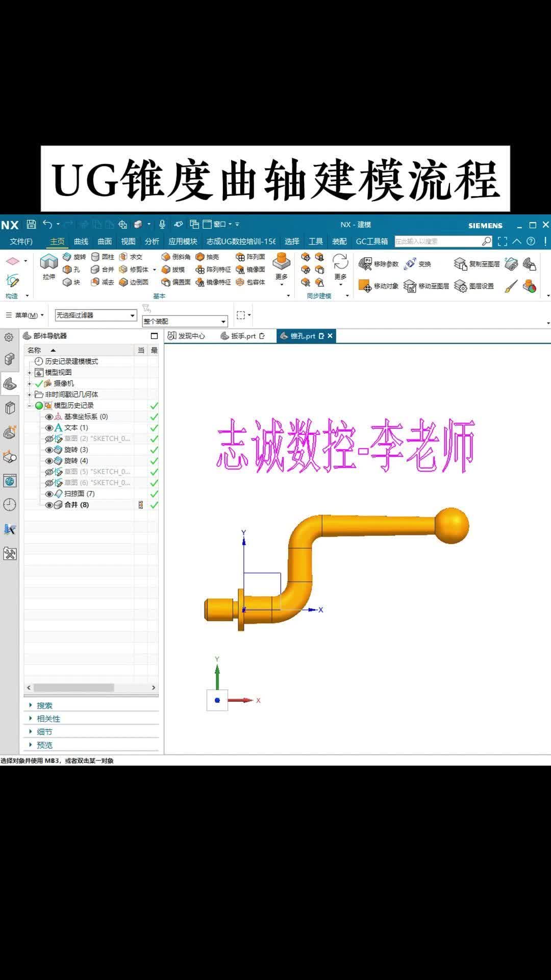Hide the 文本 (1) feature eye

49,428
